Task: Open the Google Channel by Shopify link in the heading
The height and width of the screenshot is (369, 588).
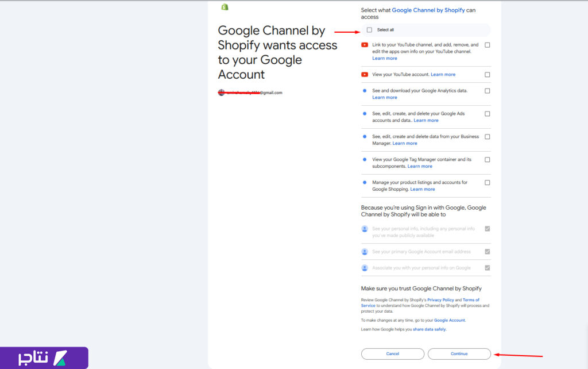Action: tap(428, 10)
